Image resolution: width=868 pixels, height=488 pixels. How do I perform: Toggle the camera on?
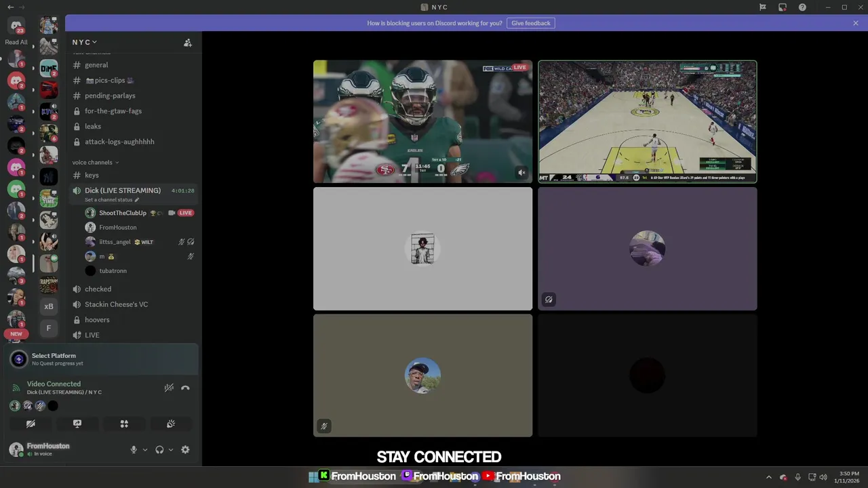pos(31,424)
